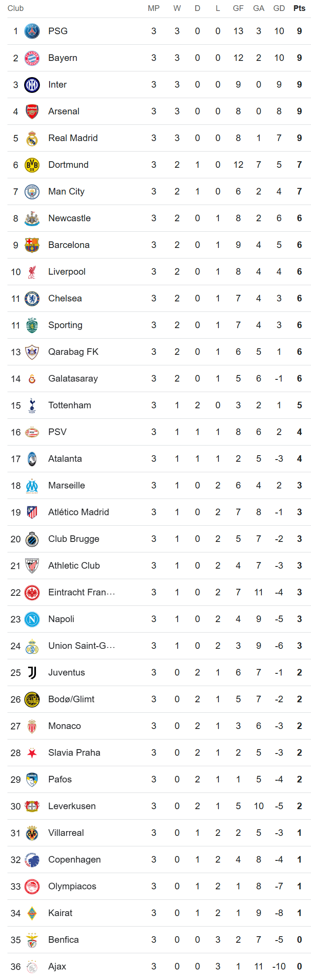
Task: Open the Eintracht Frankfurt truncated name
Action: [82, 592]
